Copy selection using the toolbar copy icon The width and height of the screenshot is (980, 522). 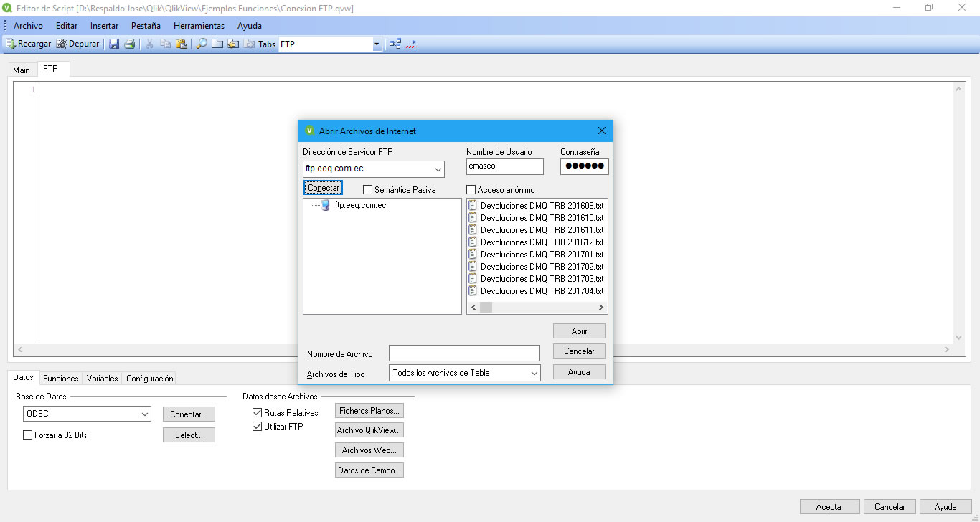[x=166, y=44]
